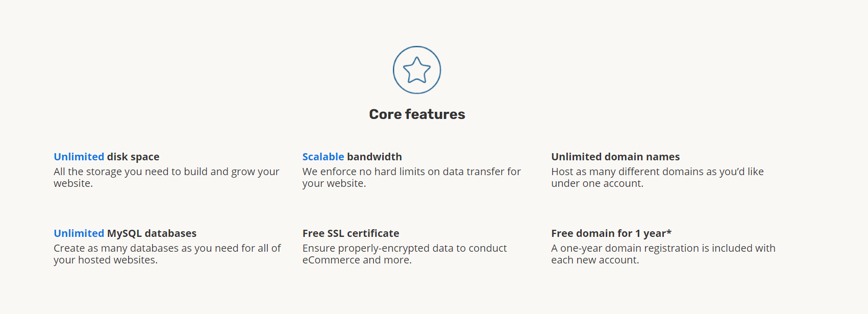Open the Unlimited link before disk space

pos(79,157)
